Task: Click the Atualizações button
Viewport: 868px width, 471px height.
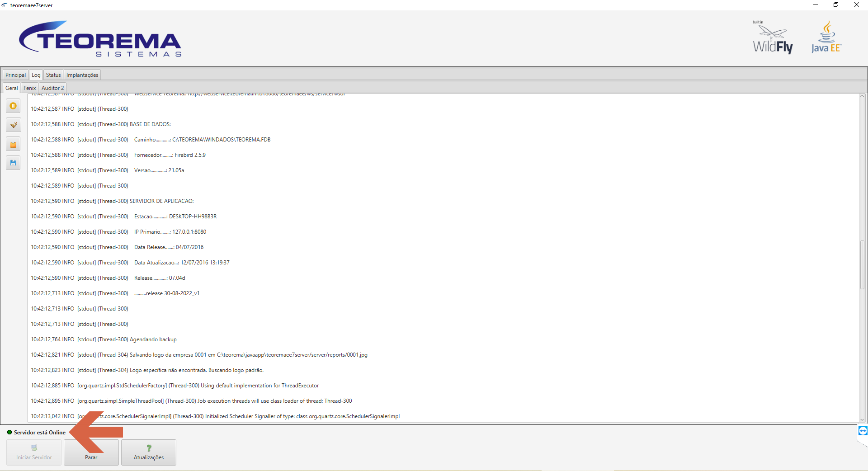Action: 149,452
